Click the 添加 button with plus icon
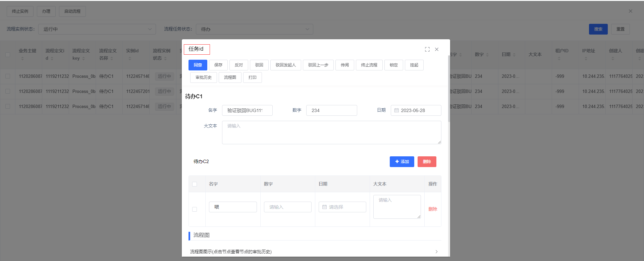Image resolution: width=644 pixels, height=261 pixels. [x=402, y=162]
